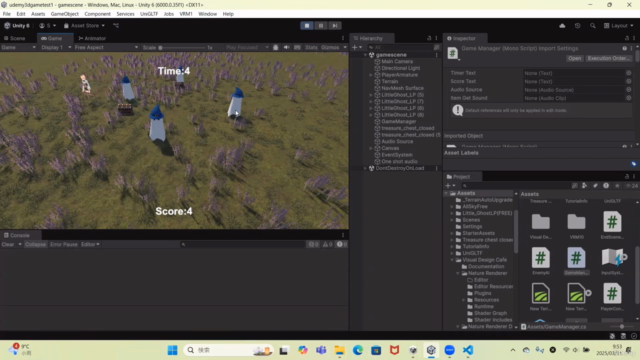The height and width of the screenshot is (360, 640).
Task: Select GameManager object in Hierarchy
Action: (x=398, y=122)
